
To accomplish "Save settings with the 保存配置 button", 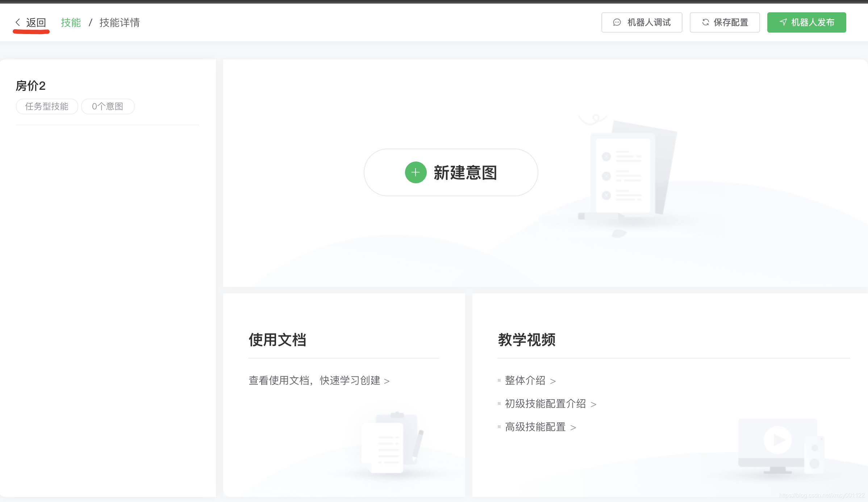I will pos(725,22).
